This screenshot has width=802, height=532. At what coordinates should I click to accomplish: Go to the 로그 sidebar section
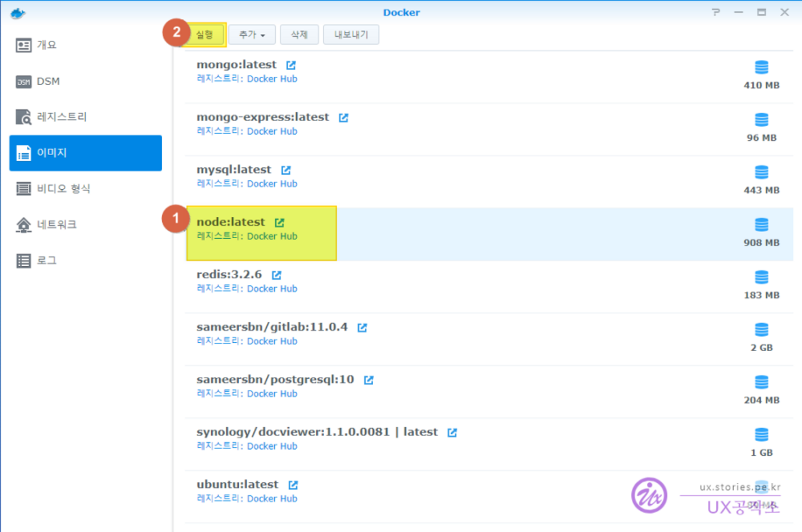(46, 261)
